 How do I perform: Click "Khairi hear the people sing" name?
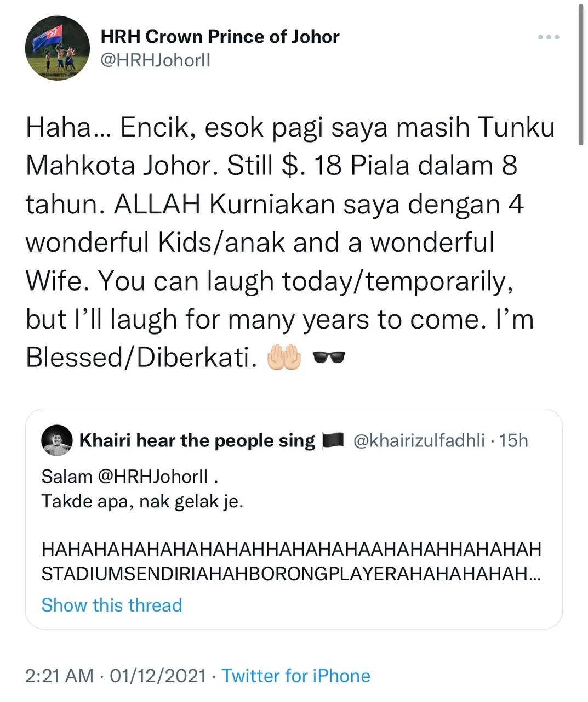(x=197, y=440)
